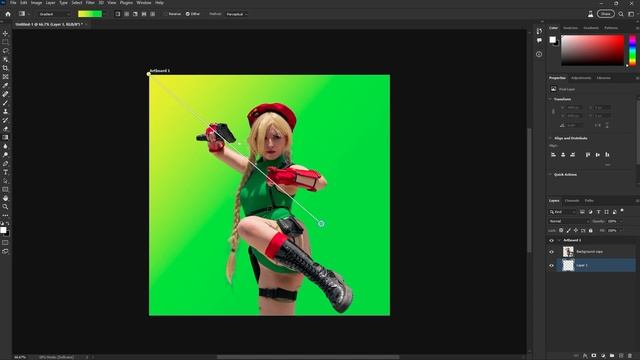Select the Brush tool

5,103
